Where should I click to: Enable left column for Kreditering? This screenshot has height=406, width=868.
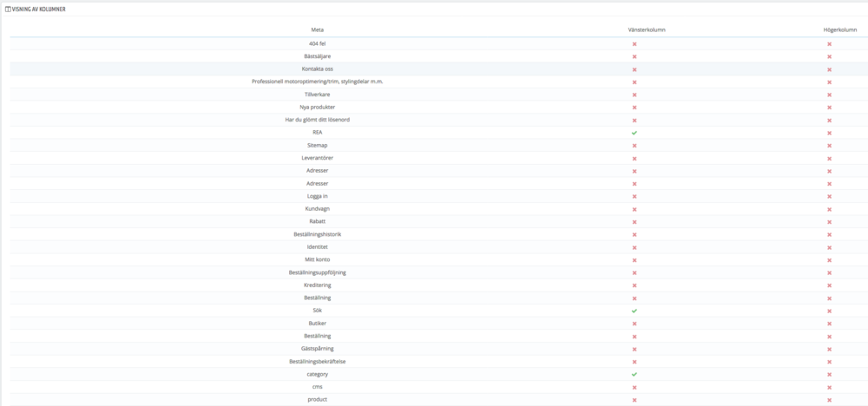[x=635, y=286]
